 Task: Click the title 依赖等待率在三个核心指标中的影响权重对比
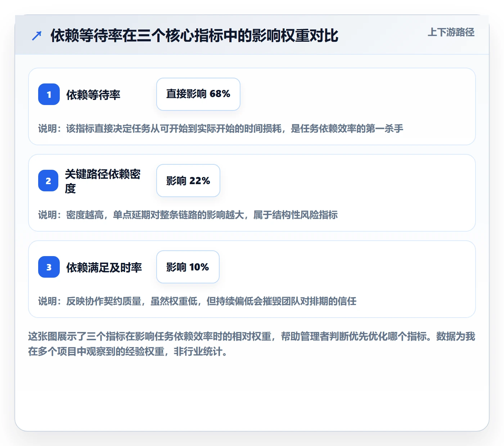point(194,36)
